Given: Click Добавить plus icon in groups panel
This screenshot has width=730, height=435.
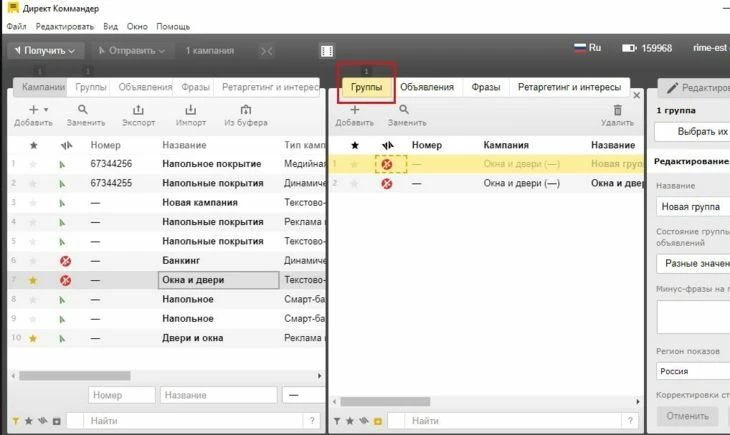Looking at the screenshot, I should pyautogui.click(x=355, y=110).
